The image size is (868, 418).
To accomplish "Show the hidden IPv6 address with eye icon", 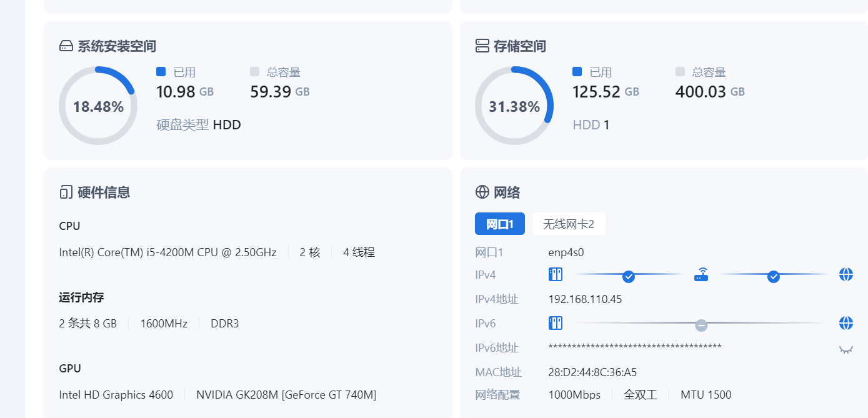I will point(846,349).
